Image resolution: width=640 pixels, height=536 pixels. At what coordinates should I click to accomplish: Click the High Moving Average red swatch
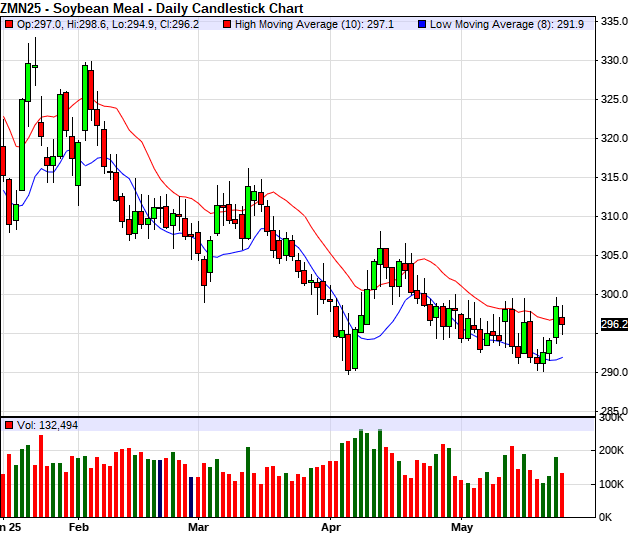coord(227,23)
